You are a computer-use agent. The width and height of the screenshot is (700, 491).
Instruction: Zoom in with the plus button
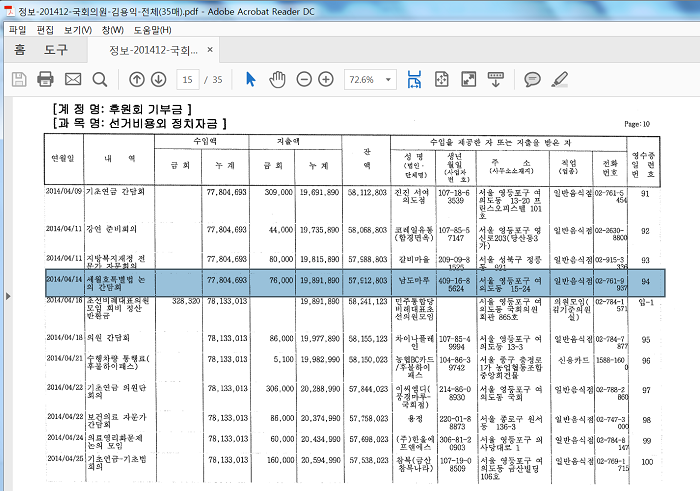[326, 79]
